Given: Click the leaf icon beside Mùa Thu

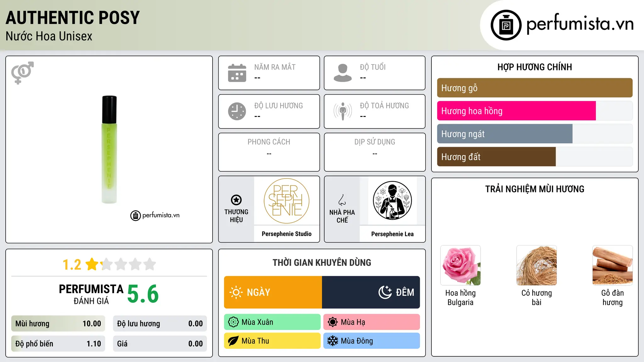Looking at the screenshot, I should (x=233, y=341).
